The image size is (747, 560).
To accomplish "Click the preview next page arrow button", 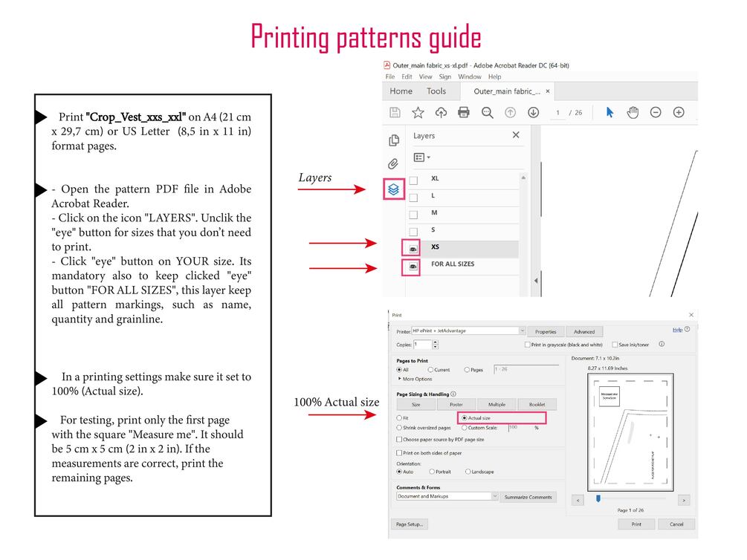I will [x=684, y=501].
